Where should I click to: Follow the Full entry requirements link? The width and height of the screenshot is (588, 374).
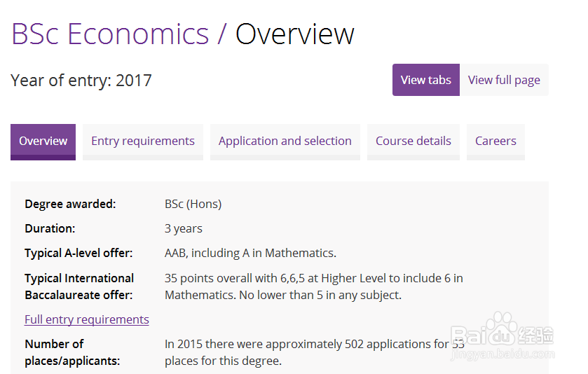87,319
